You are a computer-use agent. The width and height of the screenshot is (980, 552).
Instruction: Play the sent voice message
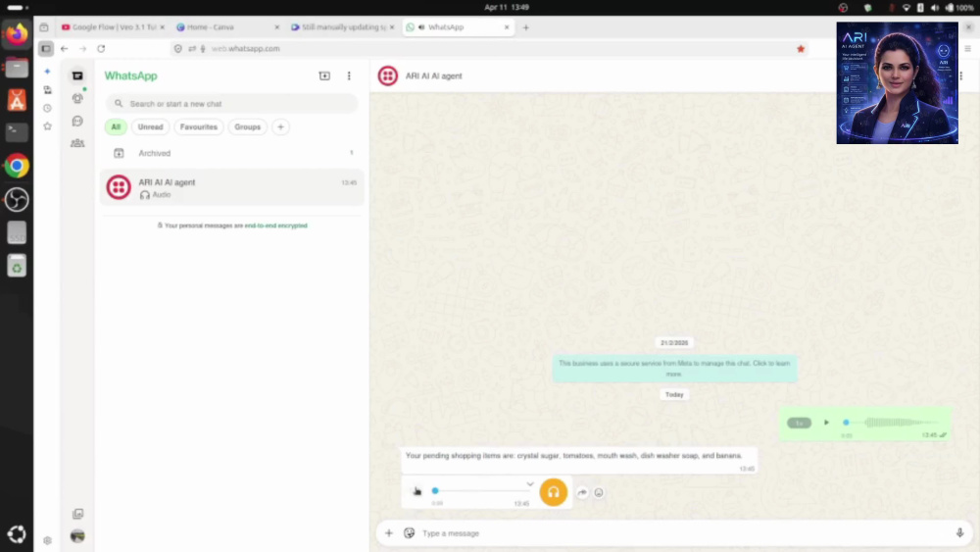(x=826, y=423)
